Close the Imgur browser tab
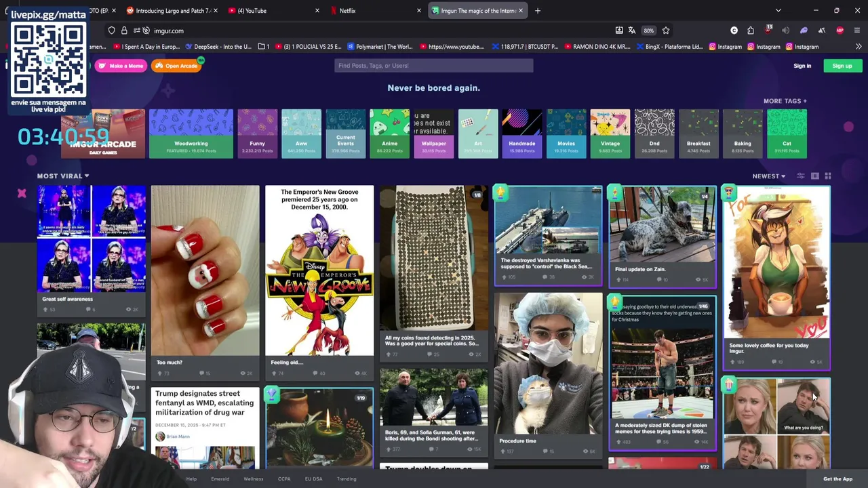 tap(521, 11)
